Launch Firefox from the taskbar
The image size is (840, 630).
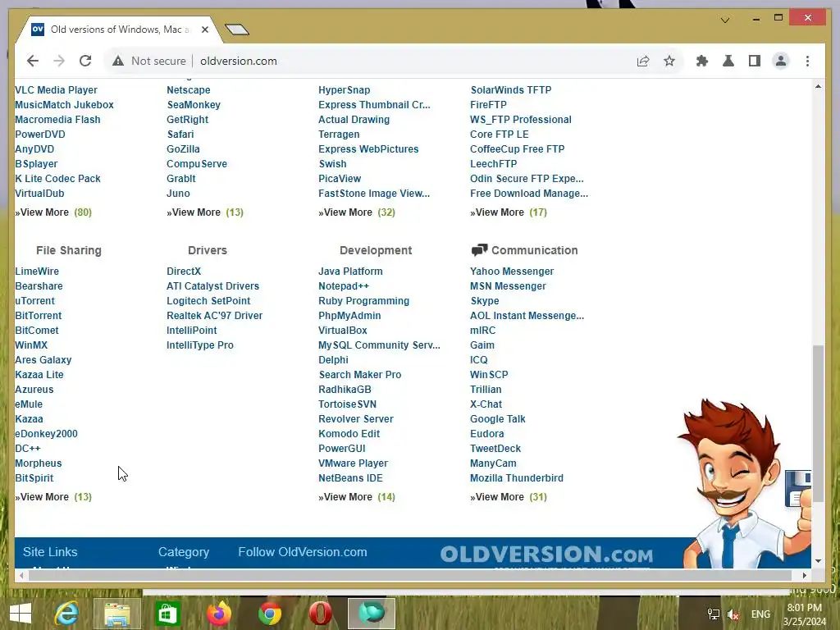click(218, 614)
